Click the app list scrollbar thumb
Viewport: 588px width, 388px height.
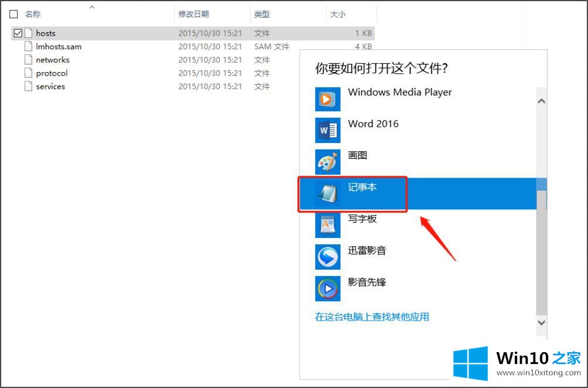[x=542, y=252]
